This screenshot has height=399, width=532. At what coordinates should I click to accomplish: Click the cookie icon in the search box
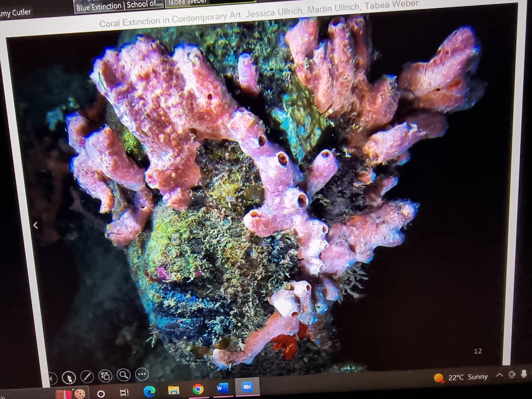point(79,394)
